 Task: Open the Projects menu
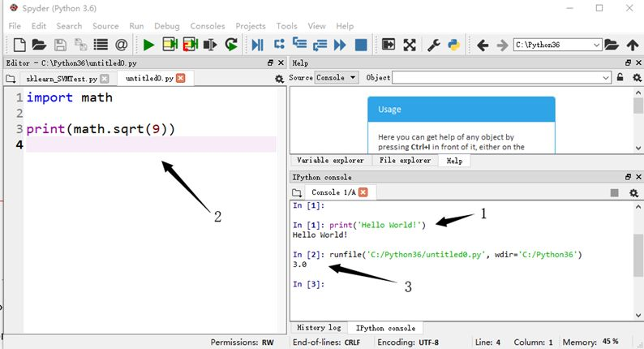[x=251, y=26]
